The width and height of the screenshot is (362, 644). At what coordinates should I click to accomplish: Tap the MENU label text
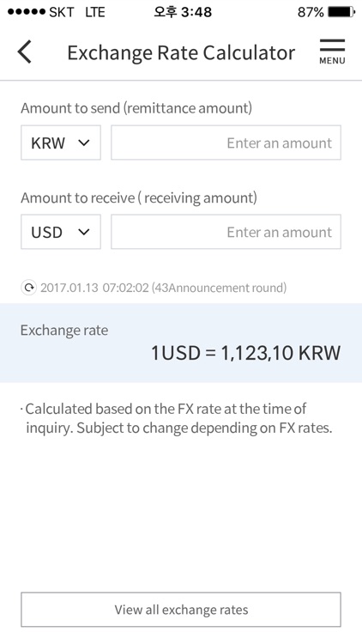[332, 61]
